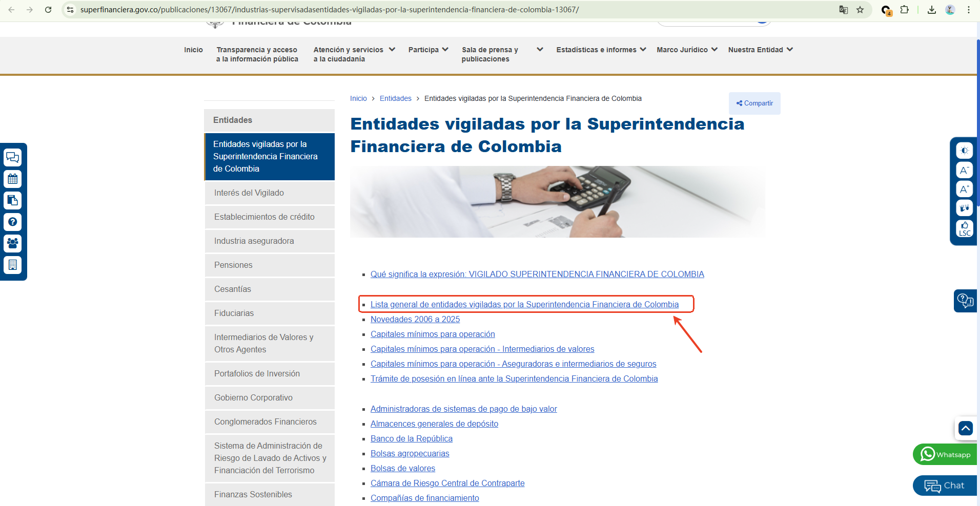This screenshot has width=980, height=506.
Task: Jump to top with the up-arrow button
Action: point(966,428)
